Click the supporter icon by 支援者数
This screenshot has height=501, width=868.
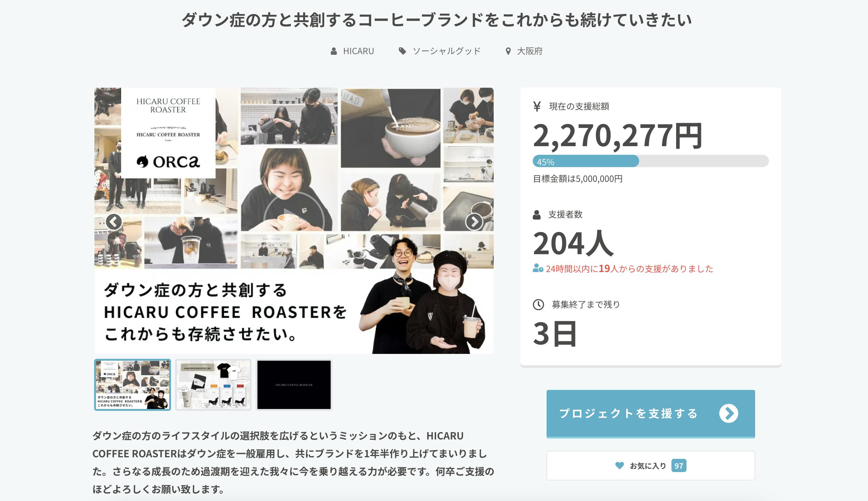[x=536, y=215]
